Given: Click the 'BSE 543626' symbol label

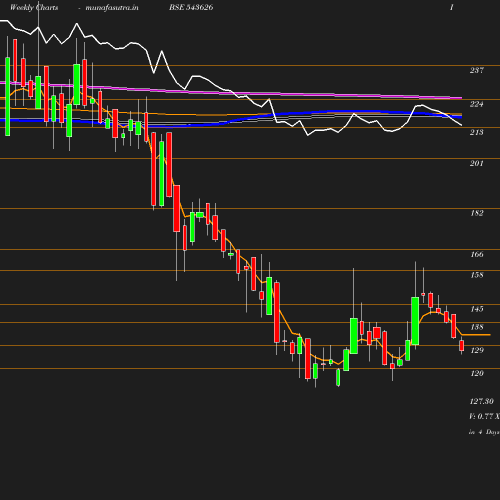Looking at the screenshot, I should point(191,7).
